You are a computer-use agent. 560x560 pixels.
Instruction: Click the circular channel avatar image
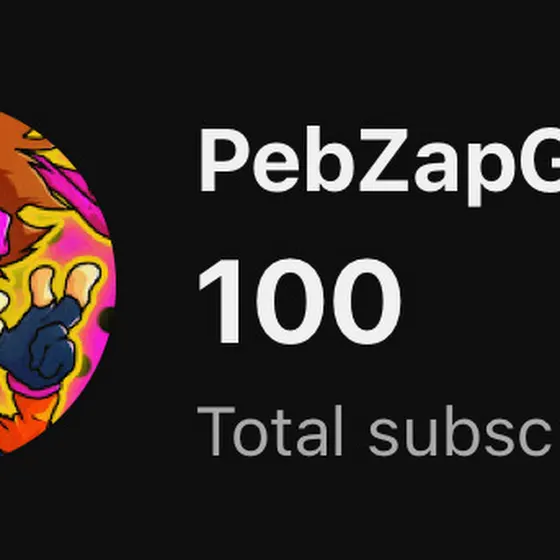pos(57,283)
